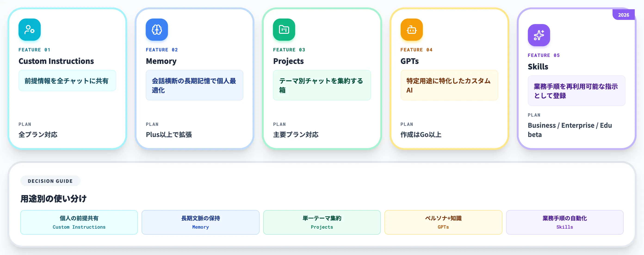Screen dimensions: 644x255
Task: Click the FEATURE 02 label
Action: [162, 50]
